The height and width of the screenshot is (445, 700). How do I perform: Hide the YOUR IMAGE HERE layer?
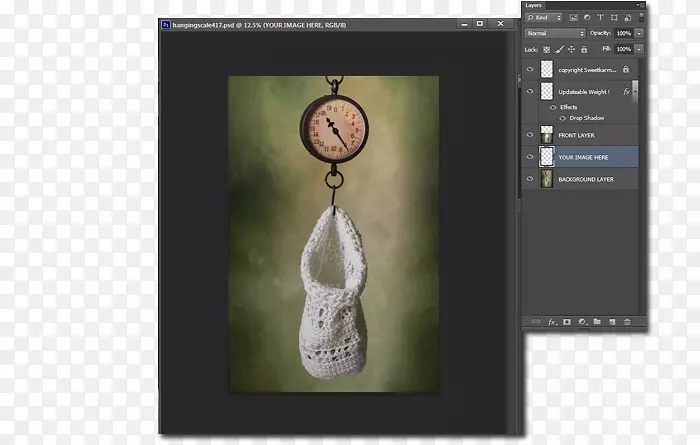pos(530,157)
